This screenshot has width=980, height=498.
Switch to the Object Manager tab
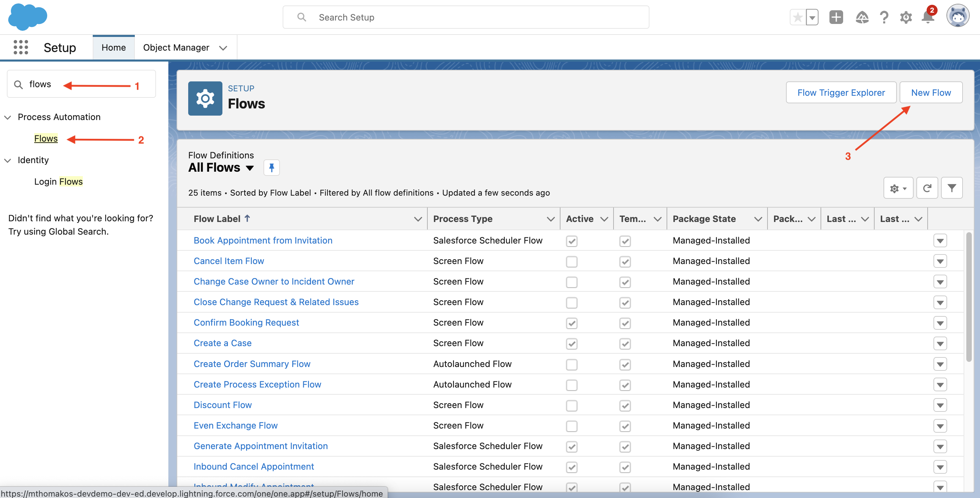click(176, 48)
